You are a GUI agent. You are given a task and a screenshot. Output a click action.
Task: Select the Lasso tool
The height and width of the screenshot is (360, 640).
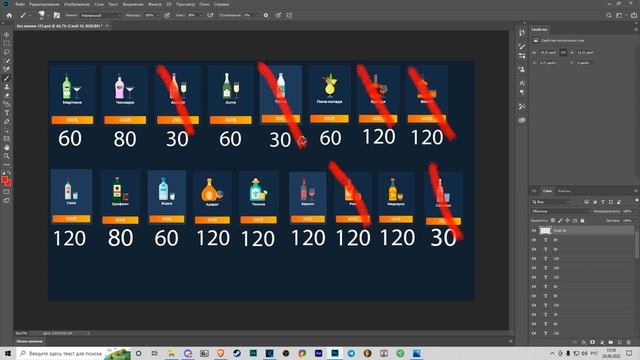coord(7,52)
